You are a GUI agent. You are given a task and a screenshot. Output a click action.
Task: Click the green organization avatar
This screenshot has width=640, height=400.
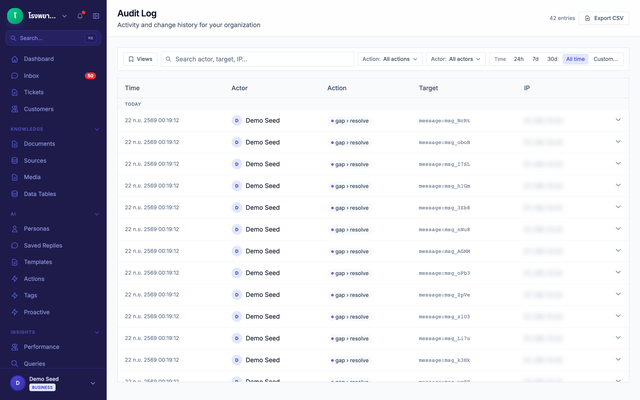(15, 16)
